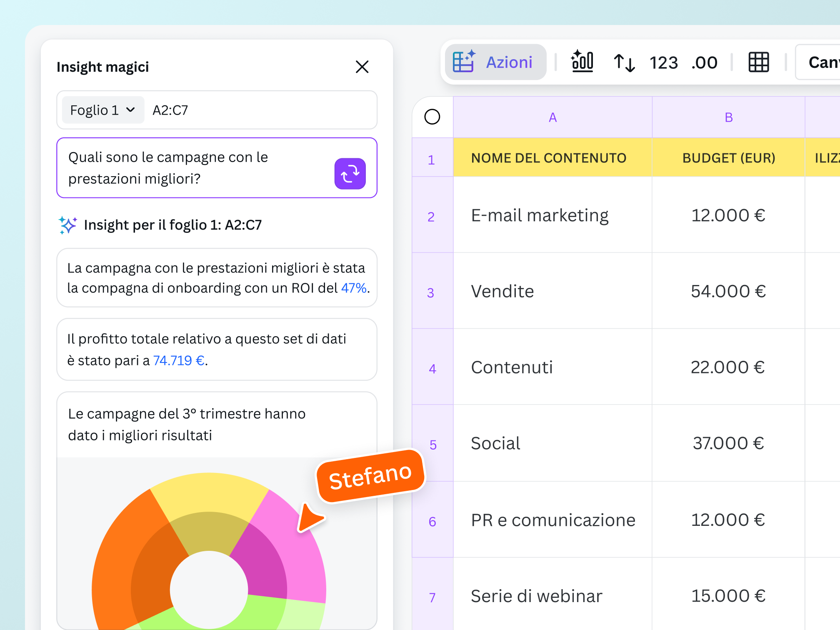Click the Contenuti cell
Viewport: 840px width, 630px height.
552,367
